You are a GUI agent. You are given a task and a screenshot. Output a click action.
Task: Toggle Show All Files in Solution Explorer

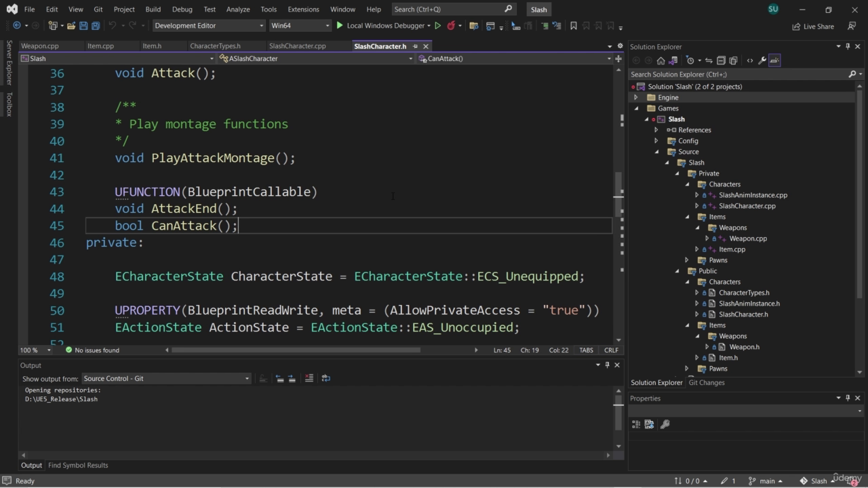click(x=734, y=60)
